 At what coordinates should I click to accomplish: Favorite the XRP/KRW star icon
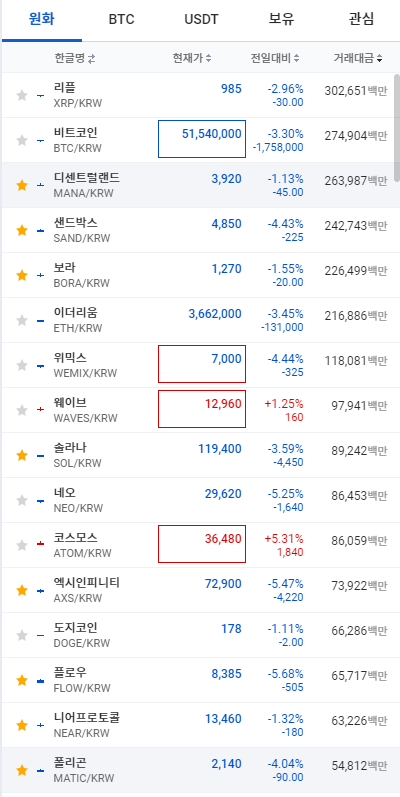tap(21, 95)
